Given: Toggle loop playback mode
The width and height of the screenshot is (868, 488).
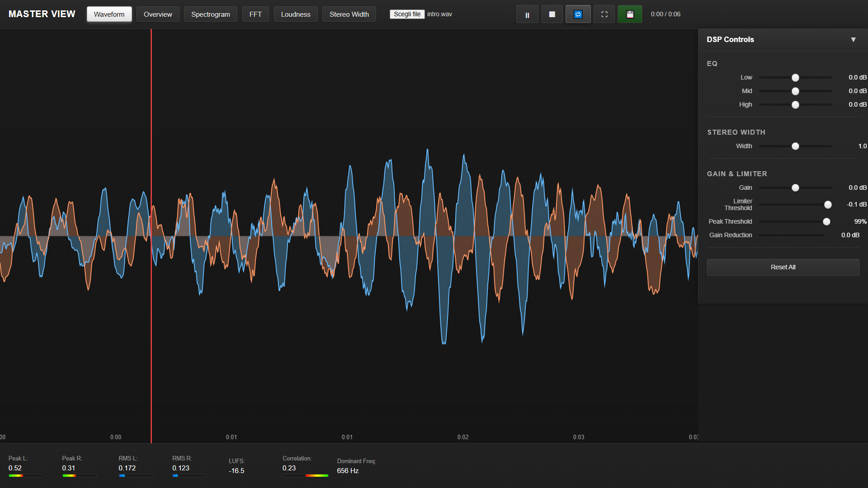Looking at the screenshot, I should pos(578,14).
